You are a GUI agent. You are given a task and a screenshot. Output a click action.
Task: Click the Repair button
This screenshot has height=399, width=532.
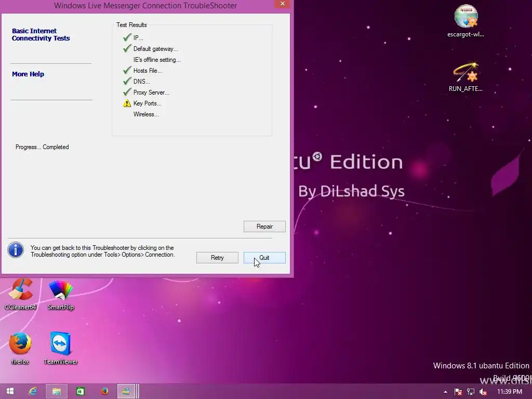click(x=264, y=227)
